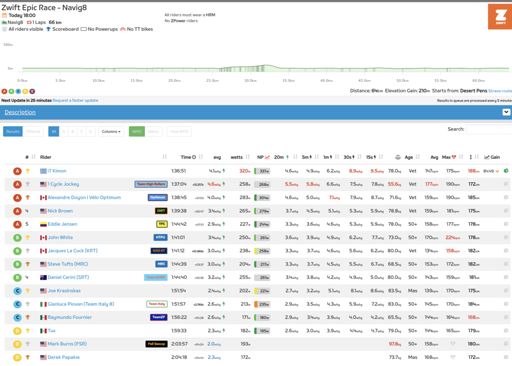Sort by the Age column
The height and width of the screenshot is (366, 512).
(x=409, y=157)
